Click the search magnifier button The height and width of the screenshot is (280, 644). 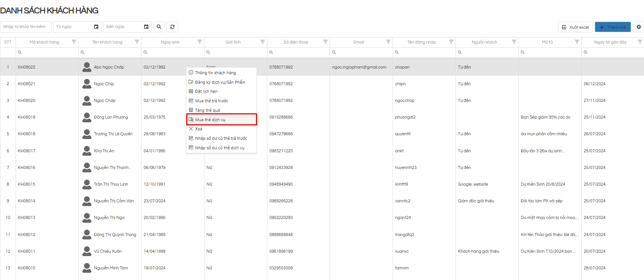pos(159,27)
